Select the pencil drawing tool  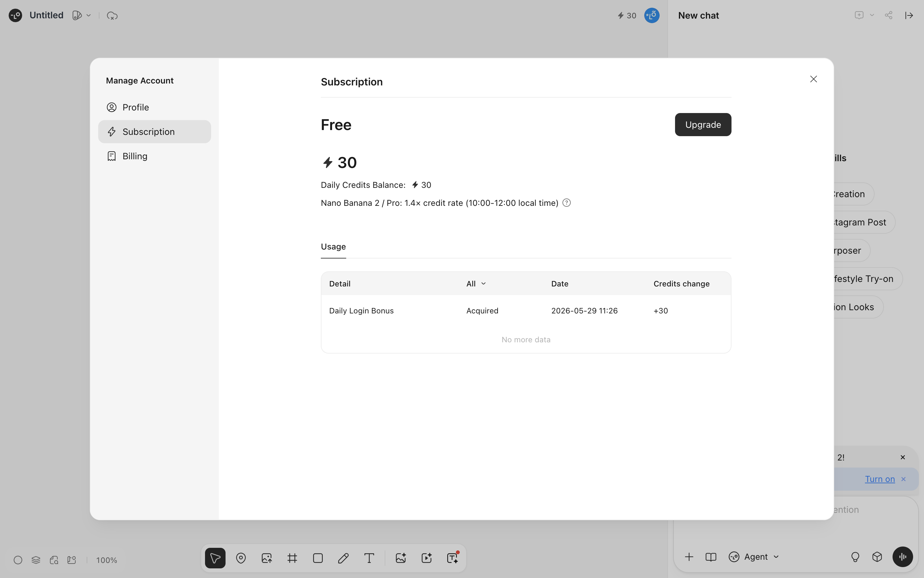343,558
